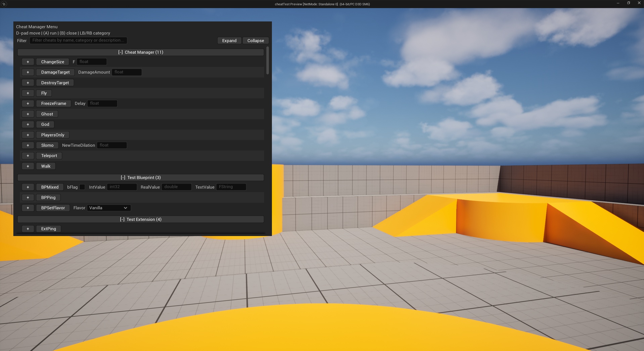Run the BPSetFlavor cheat
The width and height of the screenshot is (644, 351).
(53, 208)
